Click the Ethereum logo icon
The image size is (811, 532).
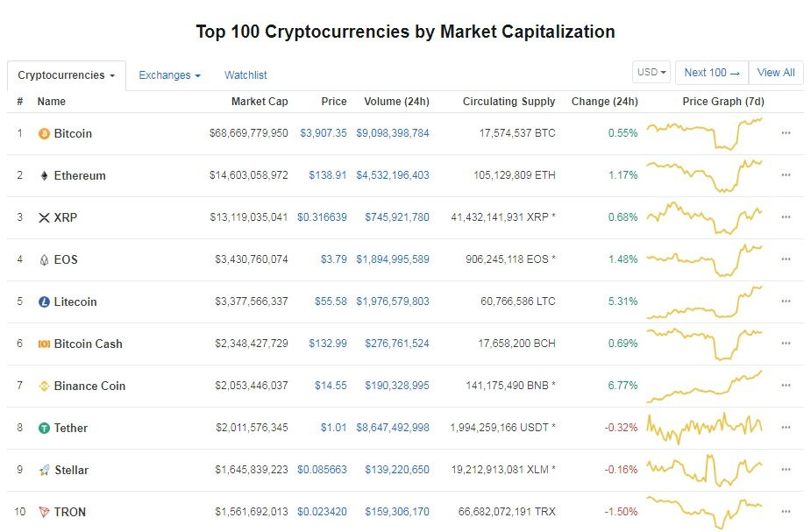point(44,175)
